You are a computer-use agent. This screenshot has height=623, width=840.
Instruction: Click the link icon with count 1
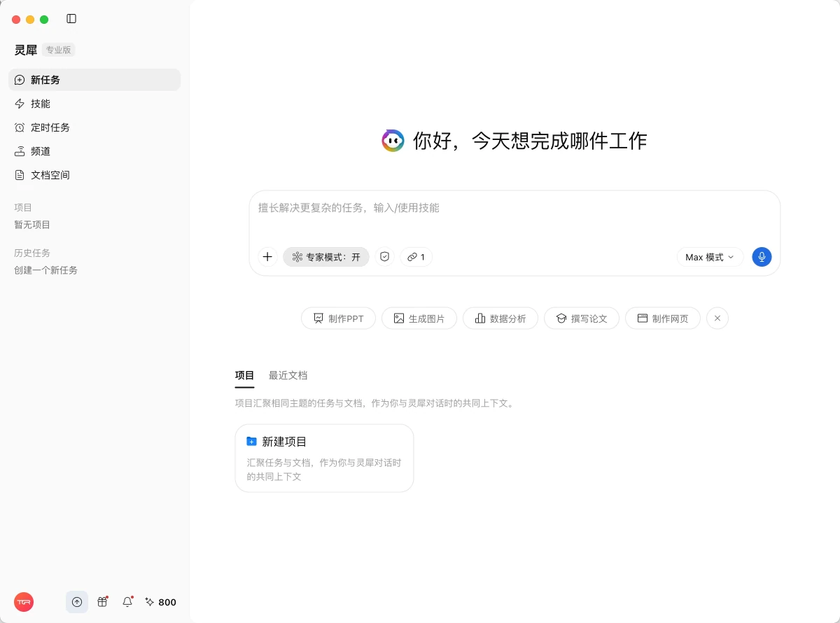point(416,257)
